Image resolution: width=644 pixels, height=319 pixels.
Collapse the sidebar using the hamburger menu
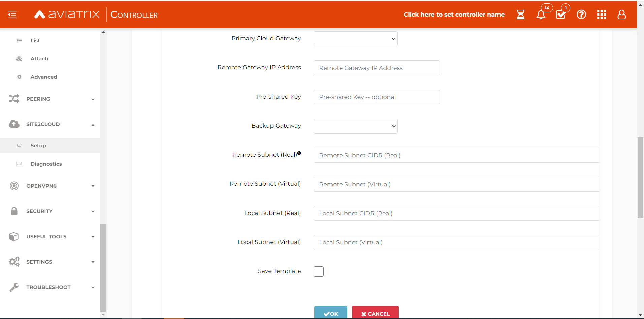click(x=12, y=14)
